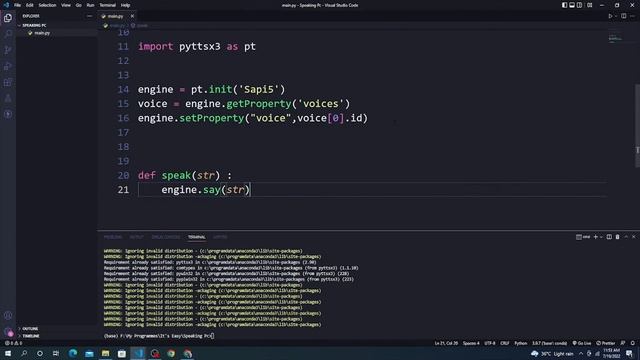Open the Manage gear at activity bar bottom
The width and height of the screenshot is (640, 360).
[8, 331]
